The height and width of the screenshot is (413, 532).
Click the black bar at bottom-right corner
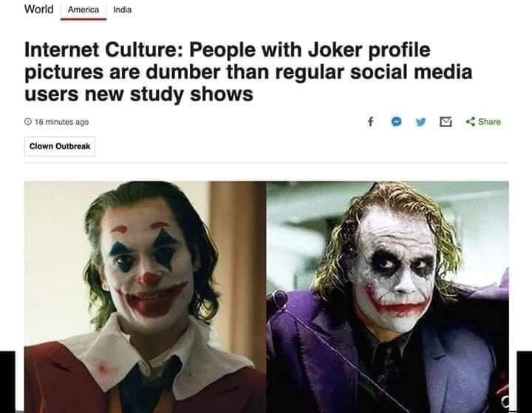coord(522,381)
